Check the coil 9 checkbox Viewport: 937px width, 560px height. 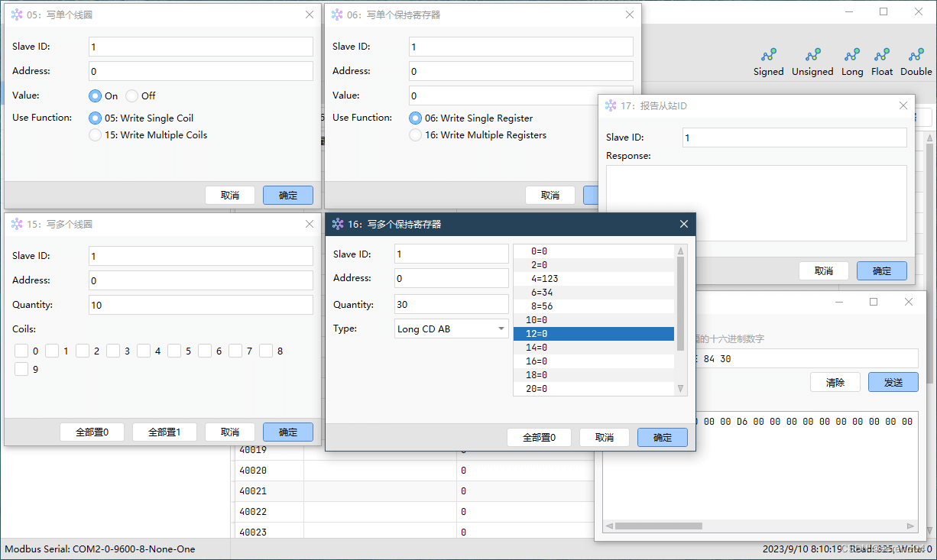pyautogui.click(x=21, y=368)
